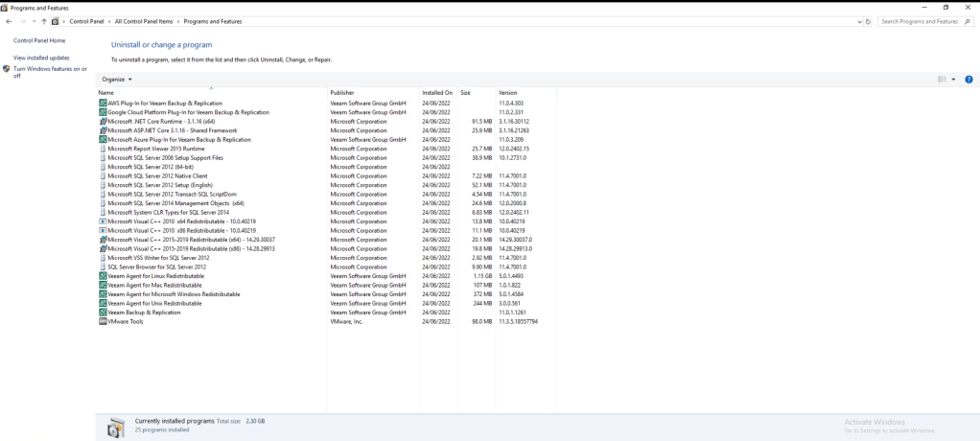Open Control Panel Home link
980x441 pixels.
coord(39,40)
